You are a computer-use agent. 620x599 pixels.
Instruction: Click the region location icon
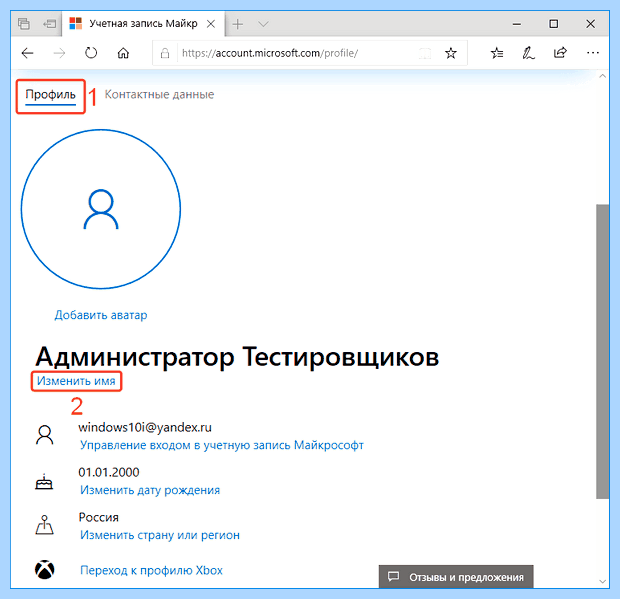(44, 525)
